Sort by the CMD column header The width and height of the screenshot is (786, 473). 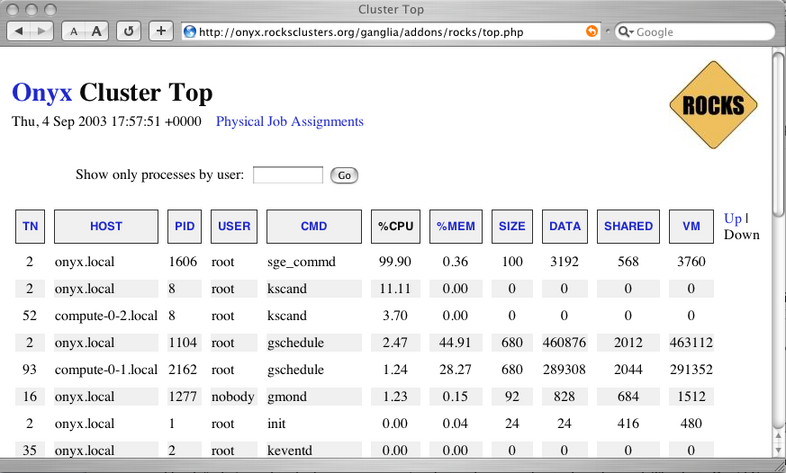pos(314,226)
